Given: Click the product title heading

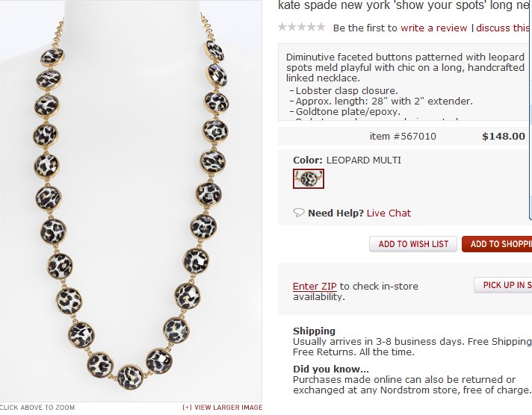Looking at the screenshot, I should point(405,5).
